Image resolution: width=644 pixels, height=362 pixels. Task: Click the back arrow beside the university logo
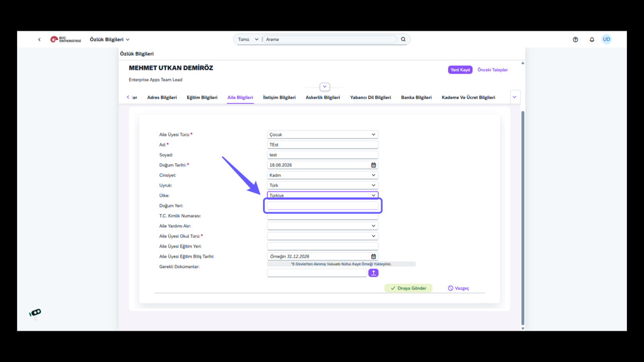coord(39,40)
